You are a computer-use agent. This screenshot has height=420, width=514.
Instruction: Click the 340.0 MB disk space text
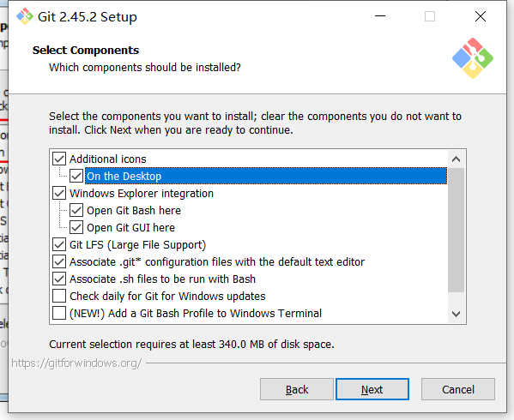191,344
